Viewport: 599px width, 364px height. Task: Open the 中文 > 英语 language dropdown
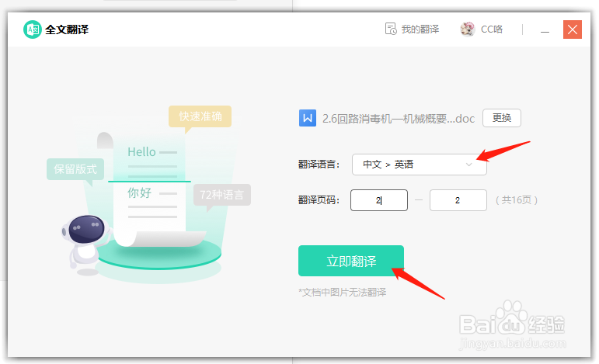click(419, 165)
